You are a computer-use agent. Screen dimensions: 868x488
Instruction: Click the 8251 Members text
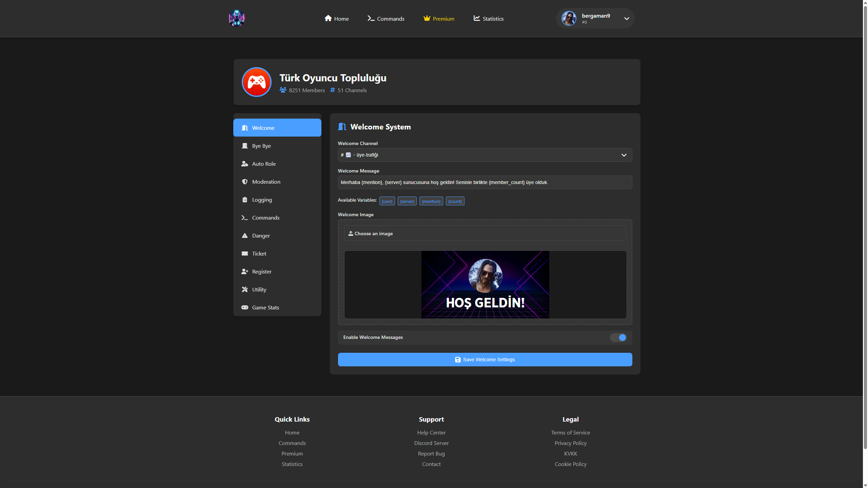307,90
